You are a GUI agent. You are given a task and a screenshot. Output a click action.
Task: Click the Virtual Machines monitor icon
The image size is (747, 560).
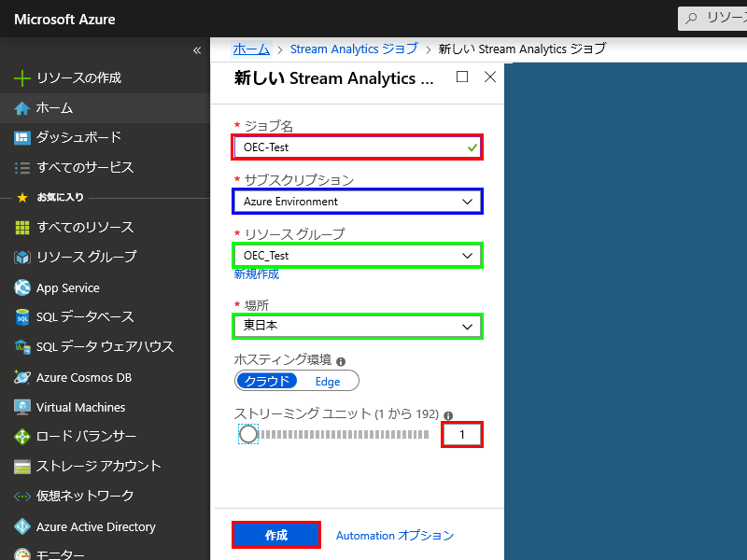click(x=21, y=407)
